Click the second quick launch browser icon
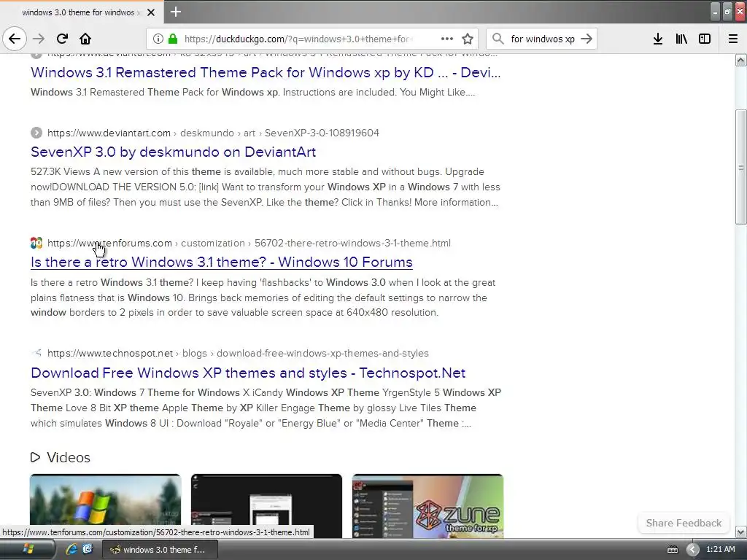 pyautogui.click(x=88, y=549)
